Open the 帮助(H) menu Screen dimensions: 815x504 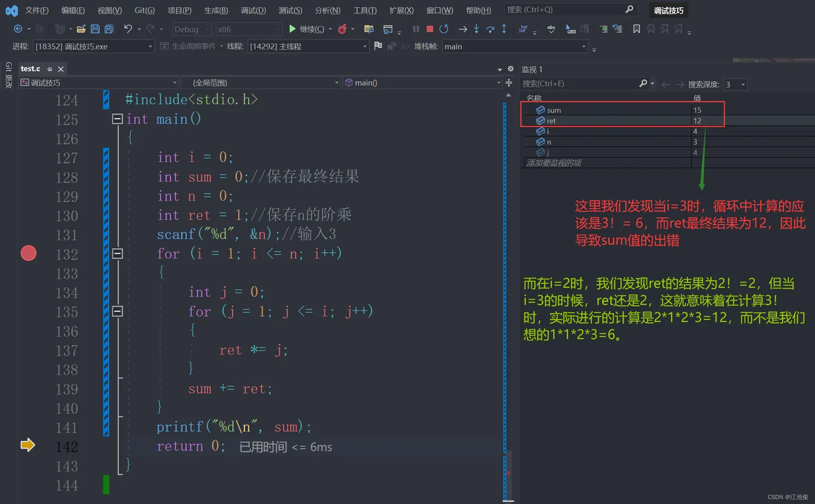pos(479,10)
